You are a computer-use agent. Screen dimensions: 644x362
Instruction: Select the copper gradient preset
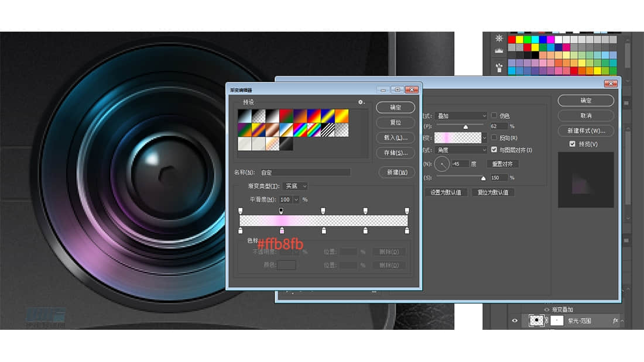pos(272,130)
